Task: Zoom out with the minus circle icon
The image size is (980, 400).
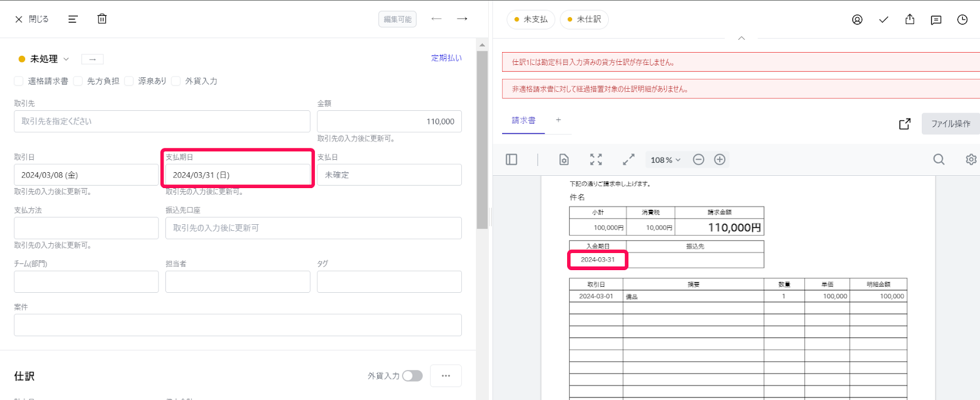Action: pos(698,159)
